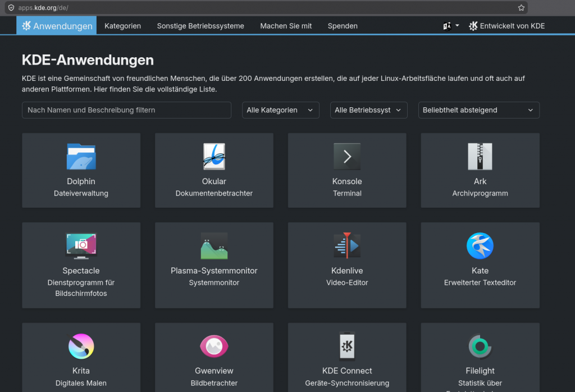
Task: Click the apps.kde.org/de/ address bar
Action: 266,8
